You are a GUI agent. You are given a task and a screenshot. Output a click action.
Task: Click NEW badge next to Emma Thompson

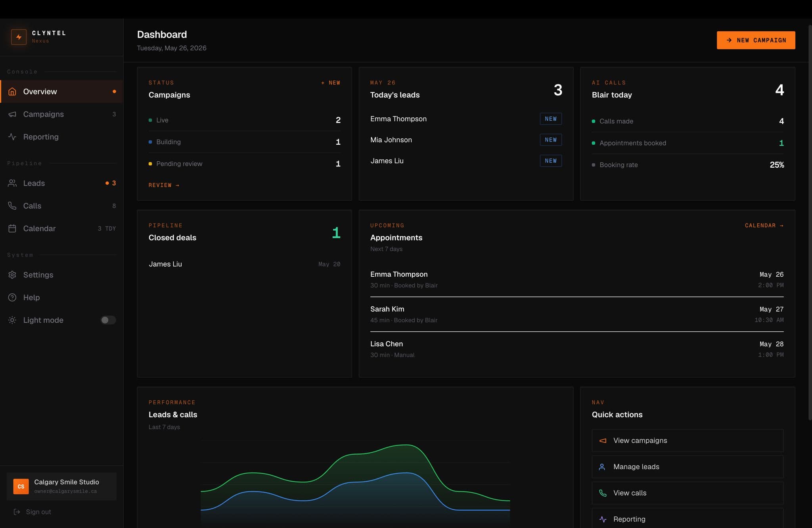(551, 119)
